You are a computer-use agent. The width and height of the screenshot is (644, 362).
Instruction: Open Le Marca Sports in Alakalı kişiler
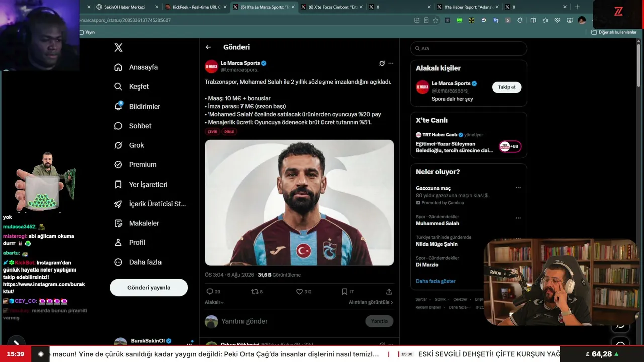coord(451,83)
